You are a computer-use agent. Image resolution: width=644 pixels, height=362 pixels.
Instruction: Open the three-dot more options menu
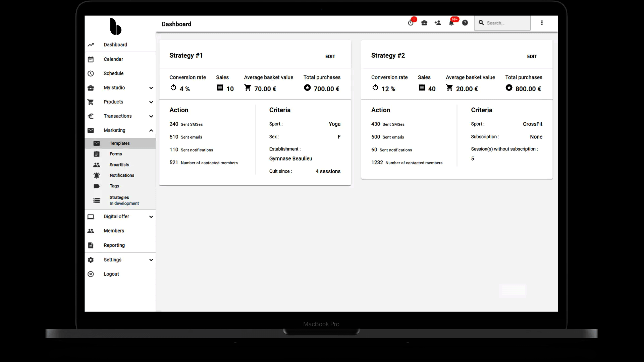click(542, 23)
